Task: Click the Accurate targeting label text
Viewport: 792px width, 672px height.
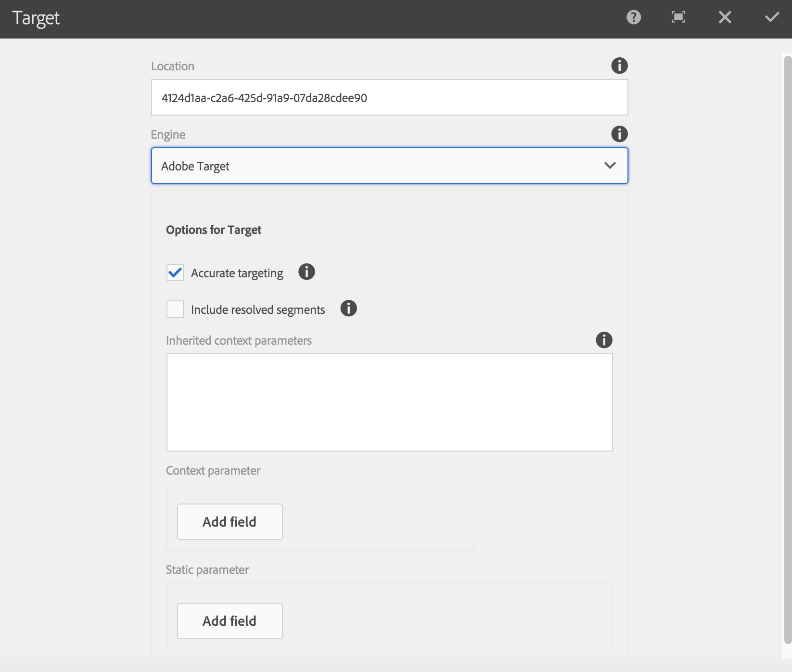Action: pyautogui.click(x=237, y=273)
